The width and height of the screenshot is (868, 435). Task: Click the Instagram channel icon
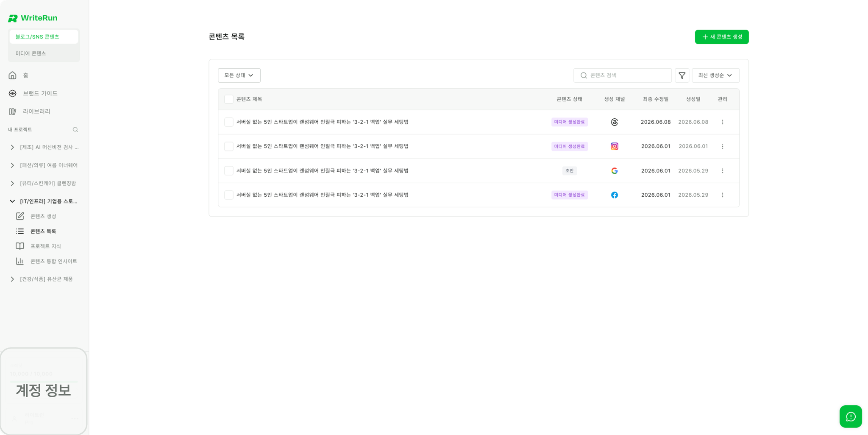[x=615, y=146]
